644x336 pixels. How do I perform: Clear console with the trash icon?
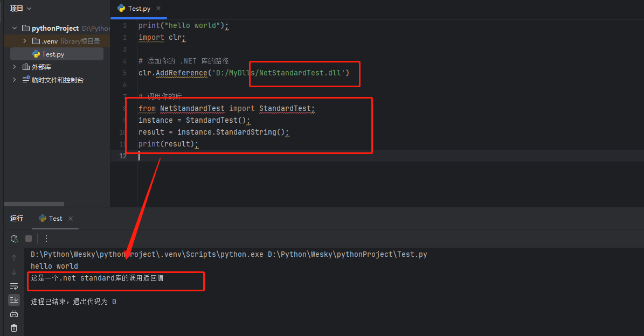tap(14, 328)
